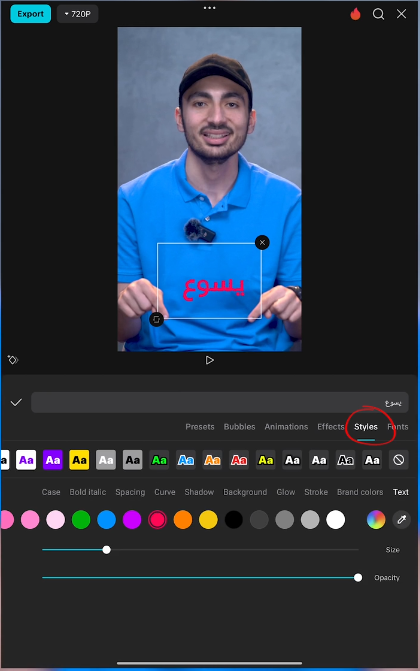Delete text box using its X handle
Image resolution: width=420 pixels, height=671 pixels.
click(262, 243)
